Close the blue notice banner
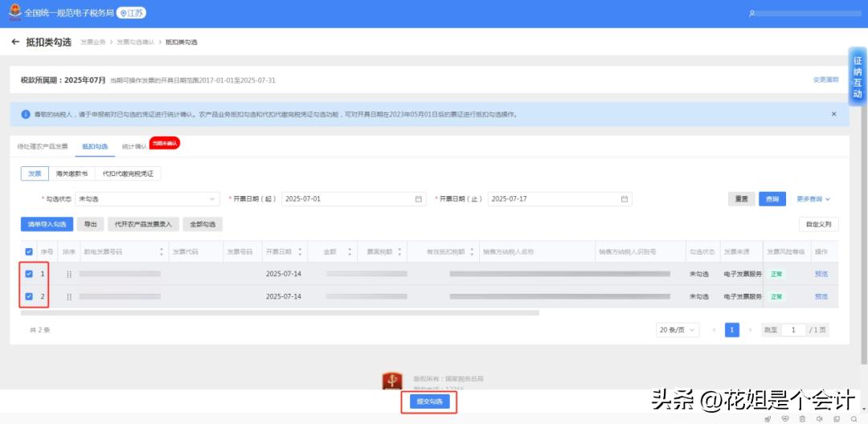 [833, 114]
